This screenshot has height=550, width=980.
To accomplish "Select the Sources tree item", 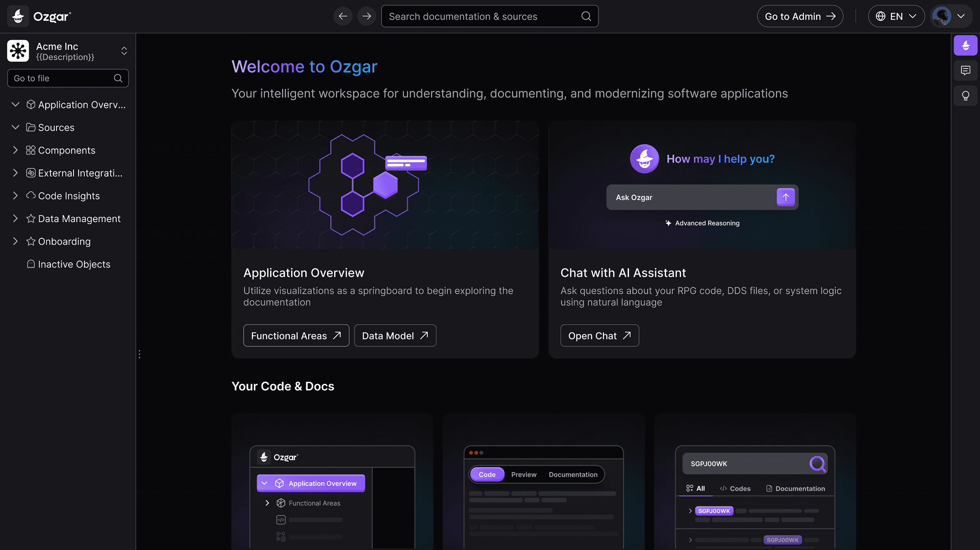I will pos(56,127).
